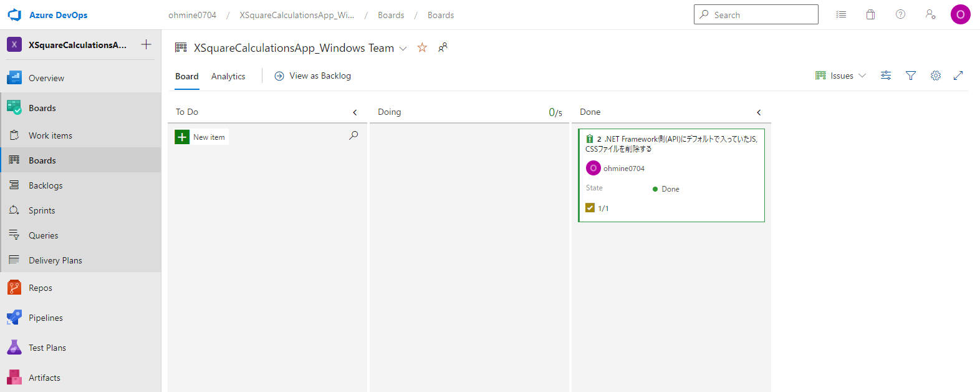Open the Marketplace shopping bag icon
This screenshot has width=980, height=392.
[870, 14]
